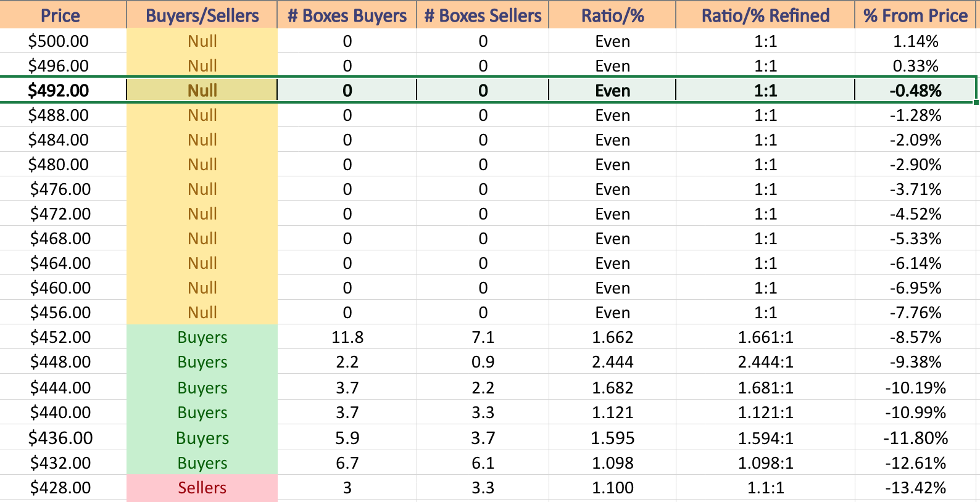This screenshot has width=980, height=502.
Task: Click the $484.00 price cell
Action: (x=63, y=139)
